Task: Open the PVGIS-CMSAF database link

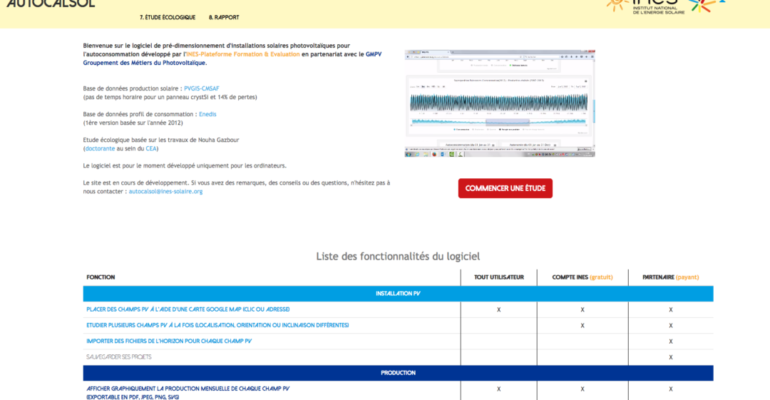Action: click(201, 89)
